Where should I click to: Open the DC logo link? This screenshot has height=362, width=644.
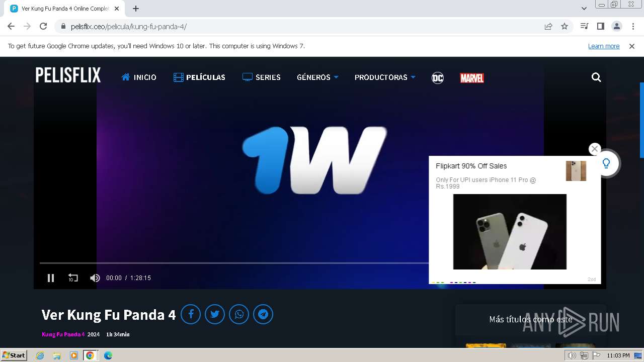(x=438, y=78)
